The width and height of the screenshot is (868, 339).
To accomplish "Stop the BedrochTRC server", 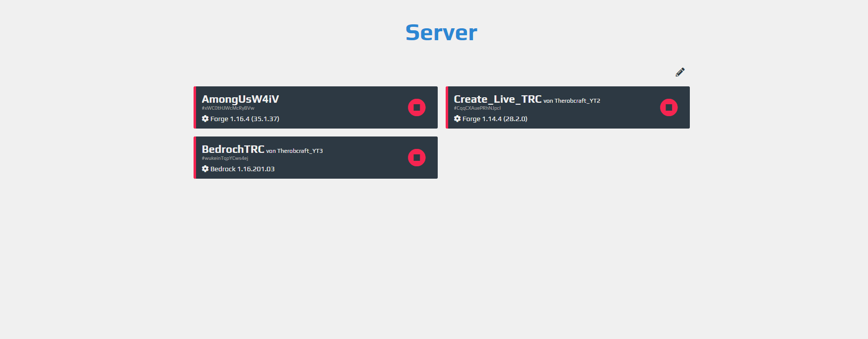I will coord(416,157).
